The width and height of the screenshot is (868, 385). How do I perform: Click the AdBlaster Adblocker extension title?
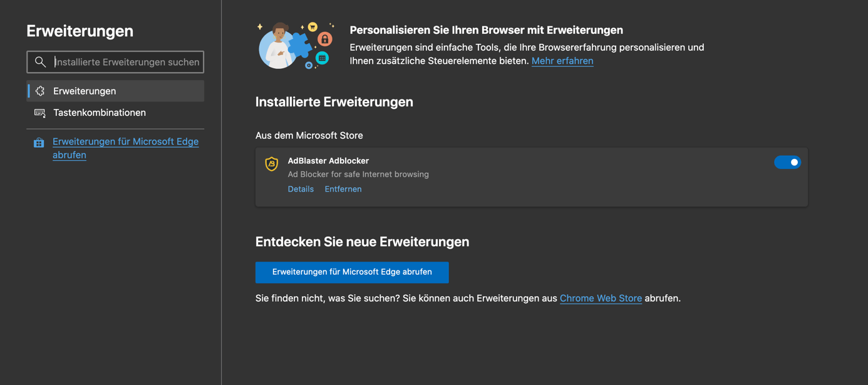[x=328, y=161]
